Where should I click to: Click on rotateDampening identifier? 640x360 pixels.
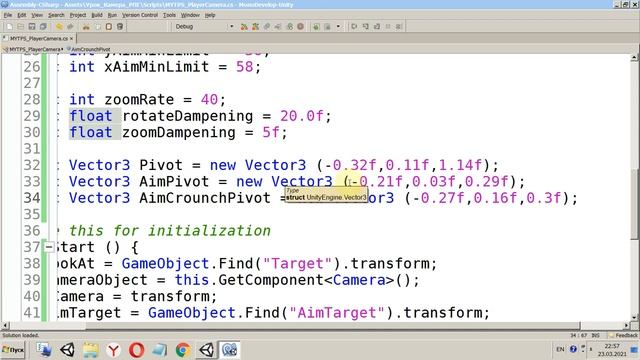188,116
